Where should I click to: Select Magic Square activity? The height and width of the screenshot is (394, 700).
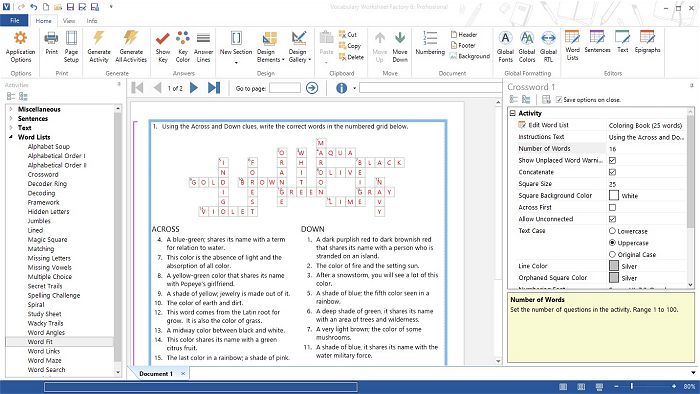tap(47, 240)
